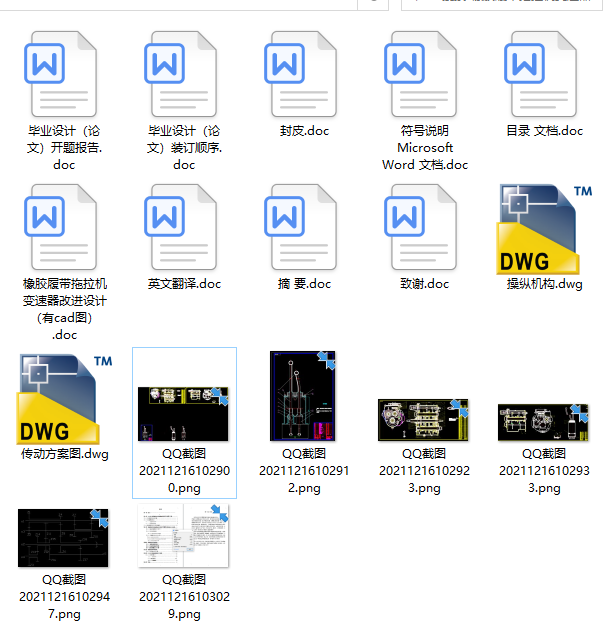Click the label QQ截图20211216102933.png
The height and width of the screenshot is (632, 615).
(544, 471)
